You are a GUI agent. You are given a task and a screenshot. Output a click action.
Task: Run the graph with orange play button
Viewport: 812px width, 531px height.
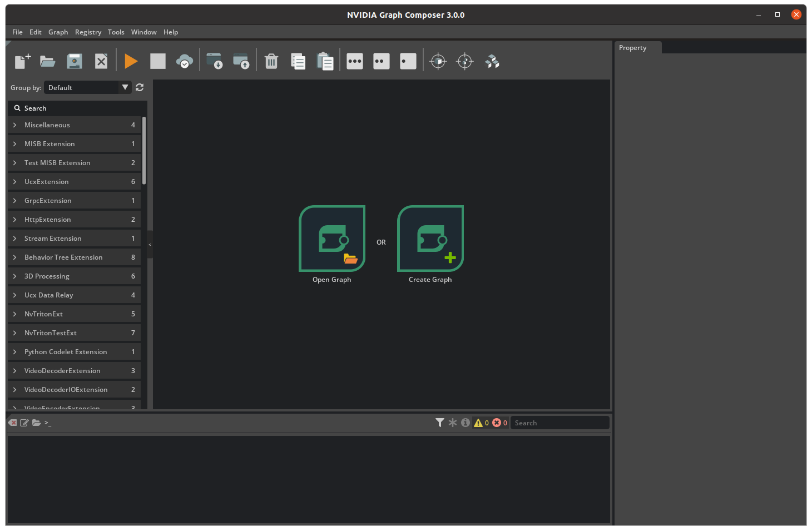coord(131,61)
